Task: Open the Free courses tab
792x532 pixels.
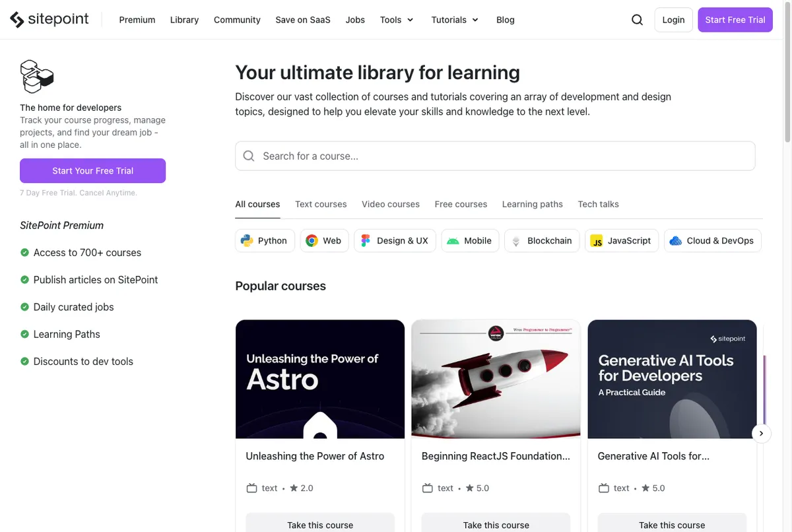Action: pos(461,205)
